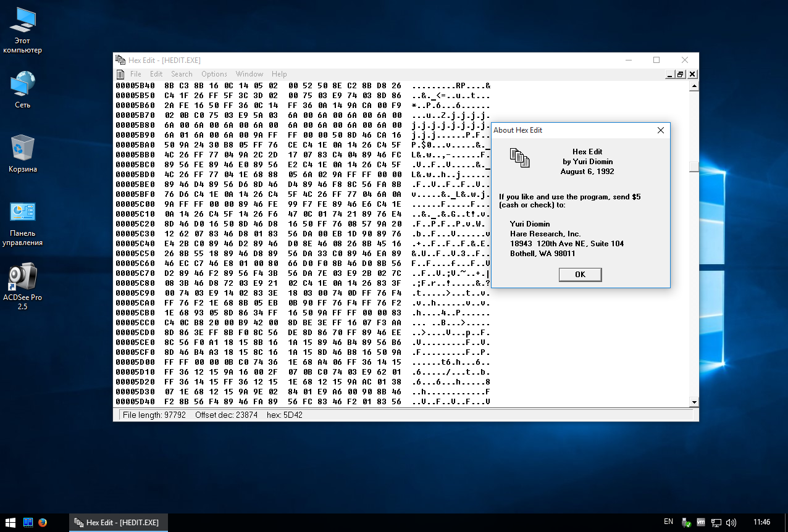Image resolution: width=788 pixels, height=532 pixels.
Task: Click the Hex Edit title bar app icon
Action: point(120,60)
